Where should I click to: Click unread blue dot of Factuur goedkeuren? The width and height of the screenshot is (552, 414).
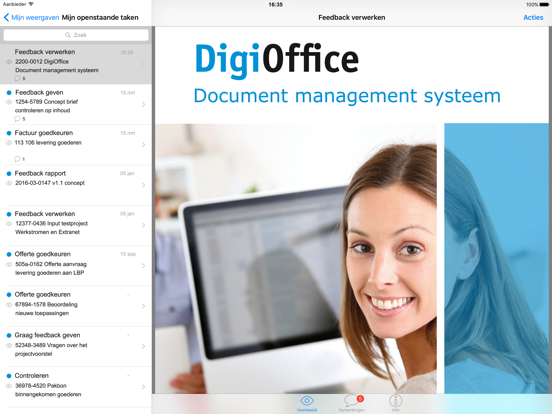(x=9, y=133)
